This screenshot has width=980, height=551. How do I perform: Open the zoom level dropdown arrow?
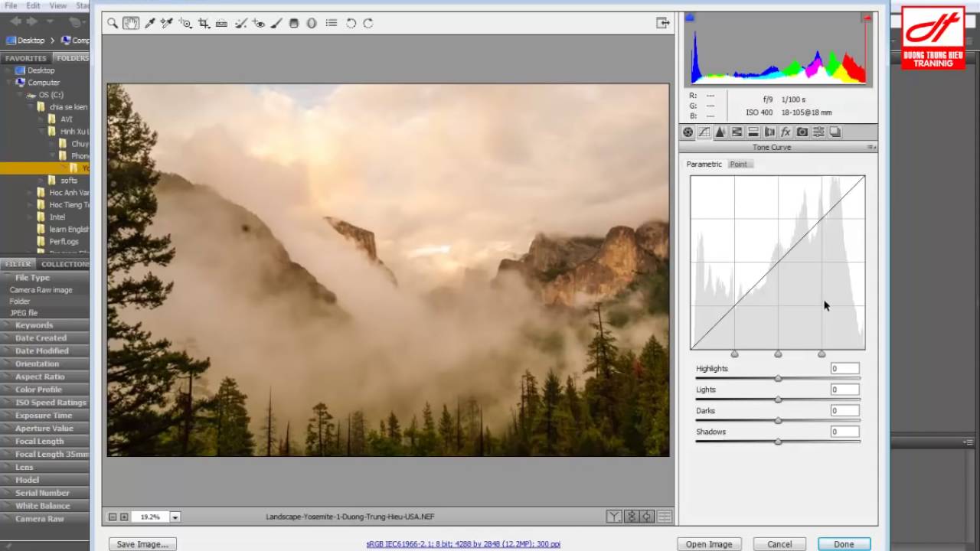click(175, 517)
